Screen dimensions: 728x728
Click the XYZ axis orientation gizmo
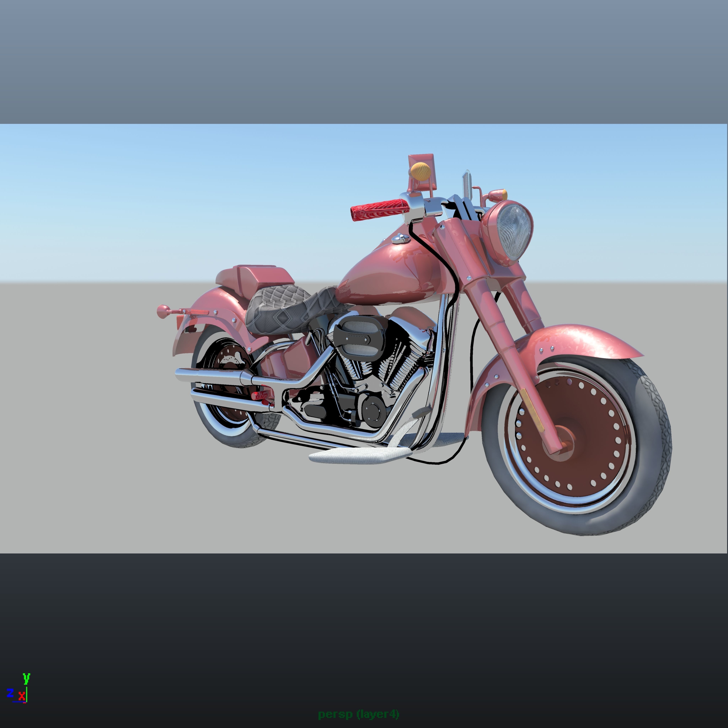tap(18, 688)
